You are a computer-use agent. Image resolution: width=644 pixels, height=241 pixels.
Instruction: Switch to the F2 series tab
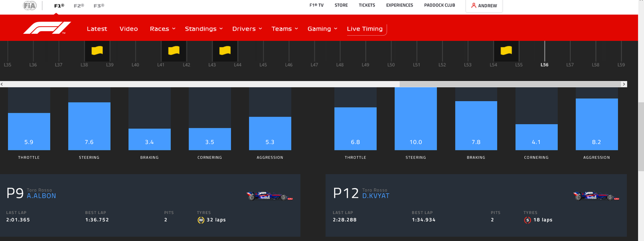tap(78, 6)
